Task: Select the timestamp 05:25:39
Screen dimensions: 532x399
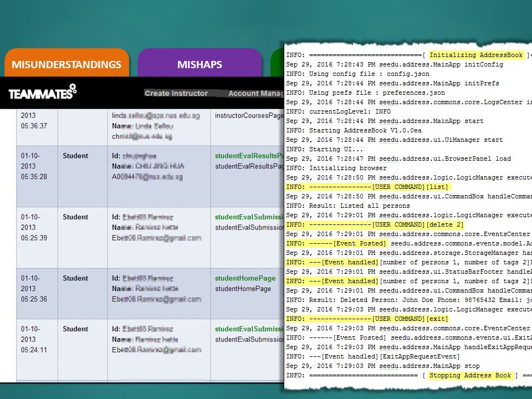Action: 34,238
